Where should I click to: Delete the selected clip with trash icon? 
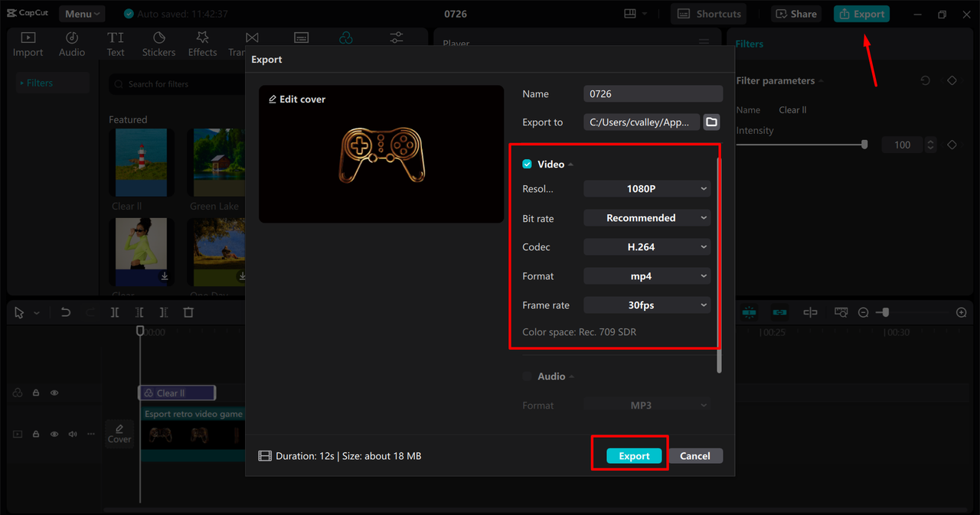tap(188, 312)
